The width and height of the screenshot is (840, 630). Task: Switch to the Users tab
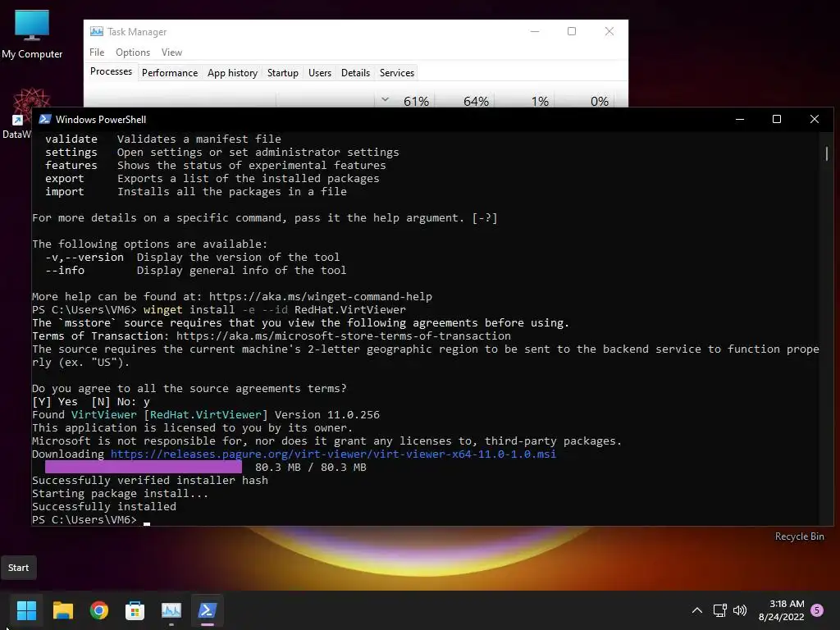click(x=320, y=73)
